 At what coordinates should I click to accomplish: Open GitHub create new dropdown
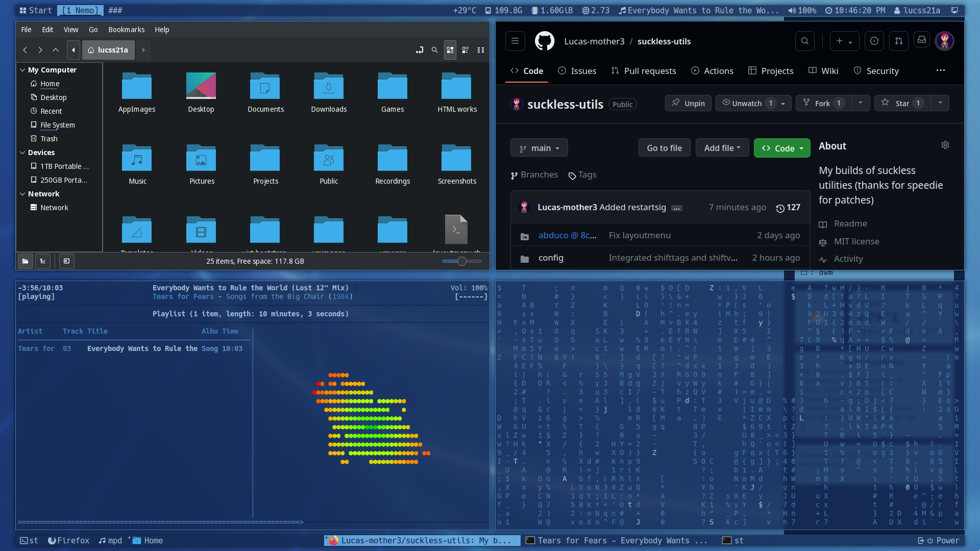coord(844,41)
